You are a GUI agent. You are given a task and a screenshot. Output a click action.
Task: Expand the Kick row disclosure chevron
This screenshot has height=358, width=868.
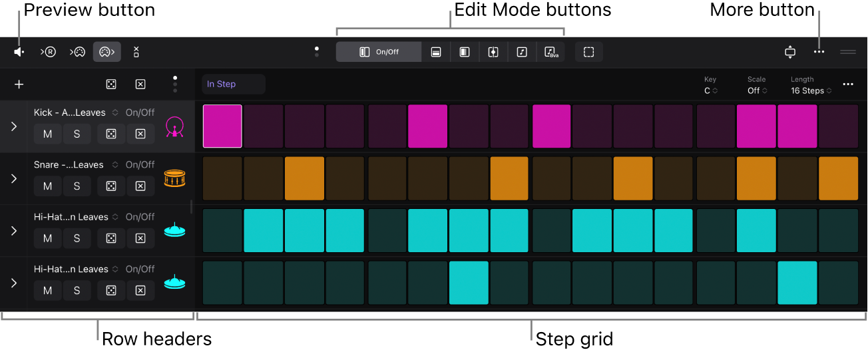[x=14, y=126]
